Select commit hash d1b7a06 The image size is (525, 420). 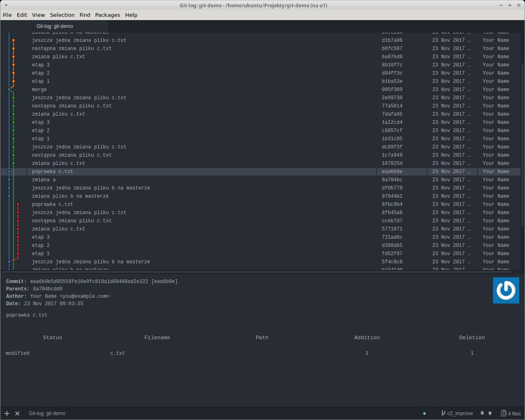click(392, 40)
